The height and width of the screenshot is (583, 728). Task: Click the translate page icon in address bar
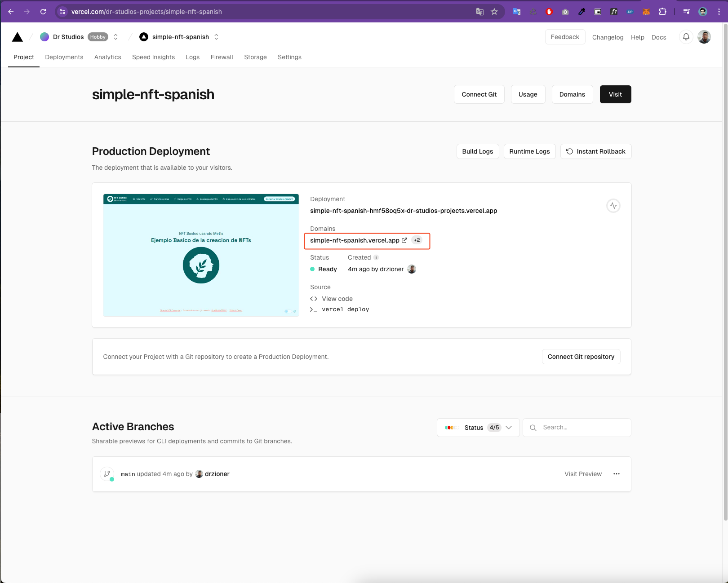(x=480, y=12)
